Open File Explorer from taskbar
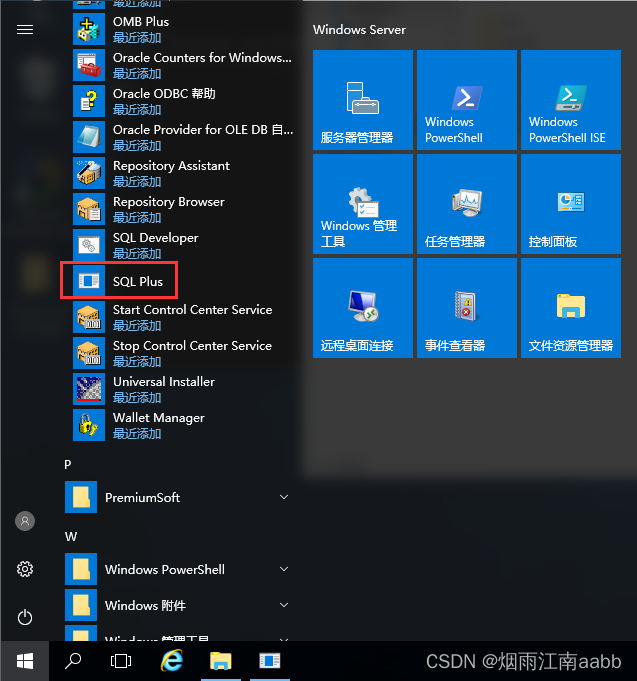 (x=221, y=661)
